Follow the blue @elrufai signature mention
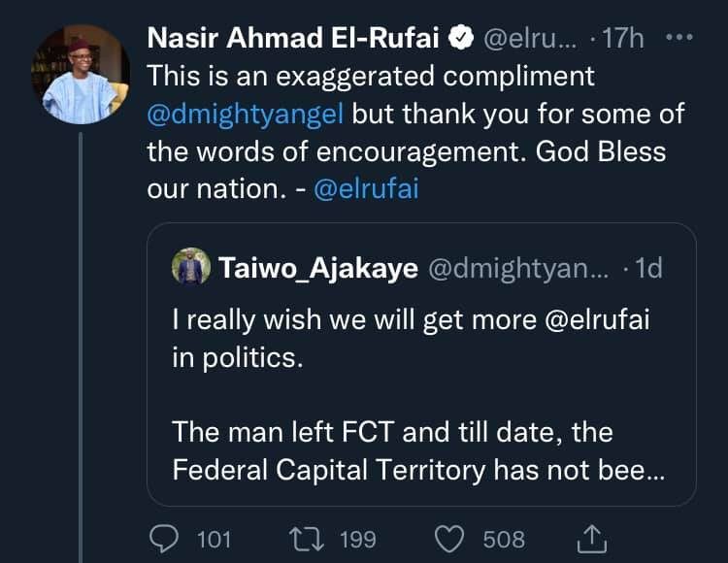The width and height of the screenshot is (728, 563). (x=367, y=187)
